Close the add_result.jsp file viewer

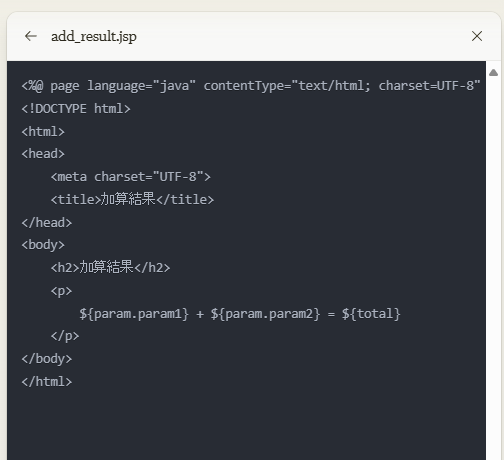pos(477,36)
